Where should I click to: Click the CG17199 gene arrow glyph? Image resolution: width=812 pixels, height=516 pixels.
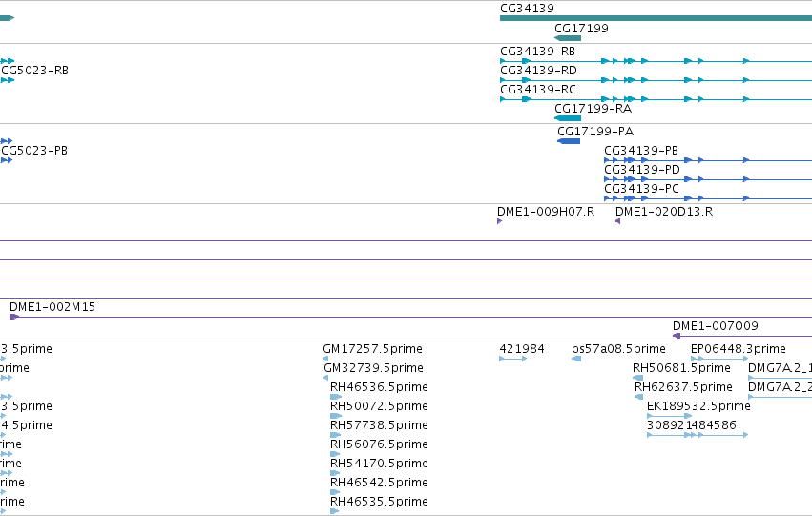(568, 38)
